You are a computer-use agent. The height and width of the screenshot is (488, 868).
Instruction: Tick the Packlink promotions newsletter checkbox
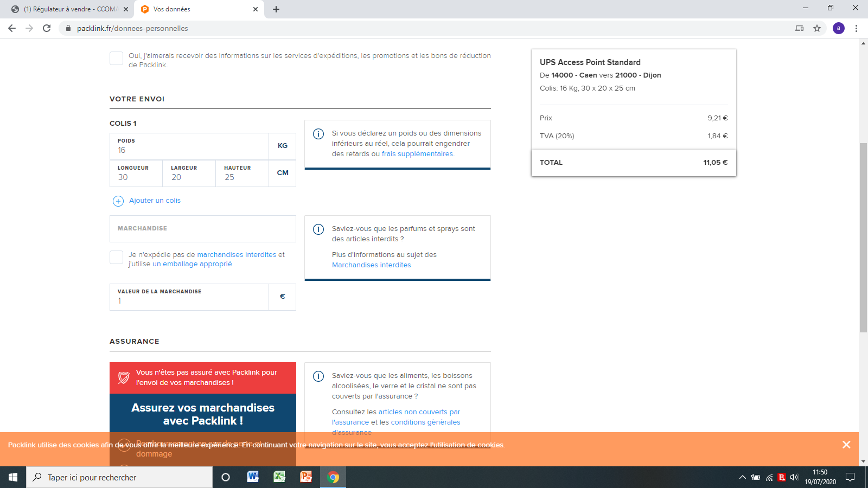tap(116, 59)
